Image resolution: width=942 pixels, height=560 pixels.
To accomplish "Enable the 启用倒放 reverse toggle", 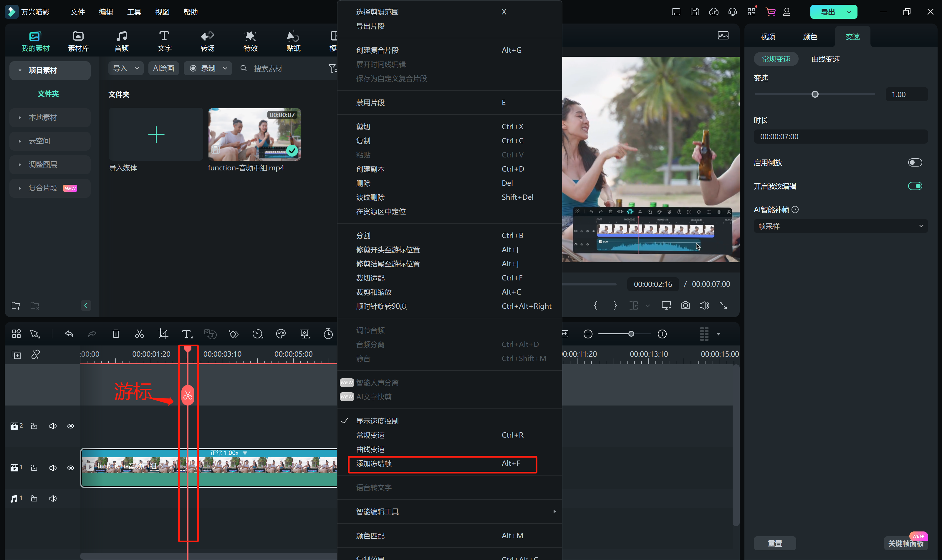I will tap(915, 163).
